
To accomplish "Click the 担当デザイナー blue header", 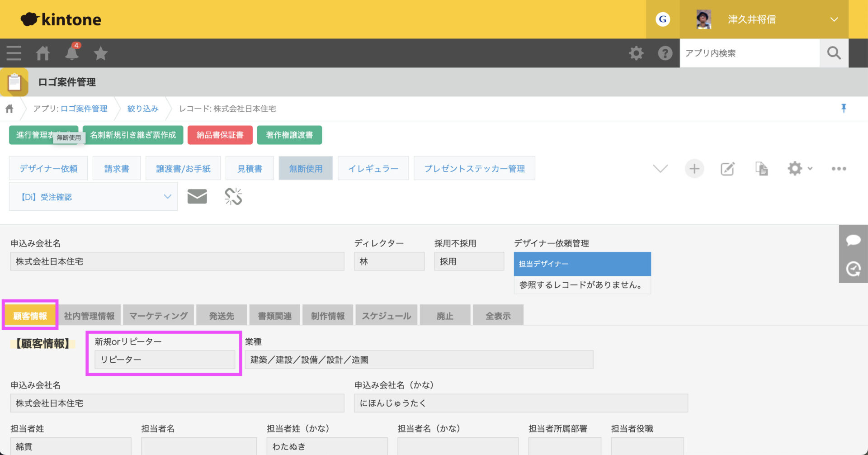I will point(582,264).
